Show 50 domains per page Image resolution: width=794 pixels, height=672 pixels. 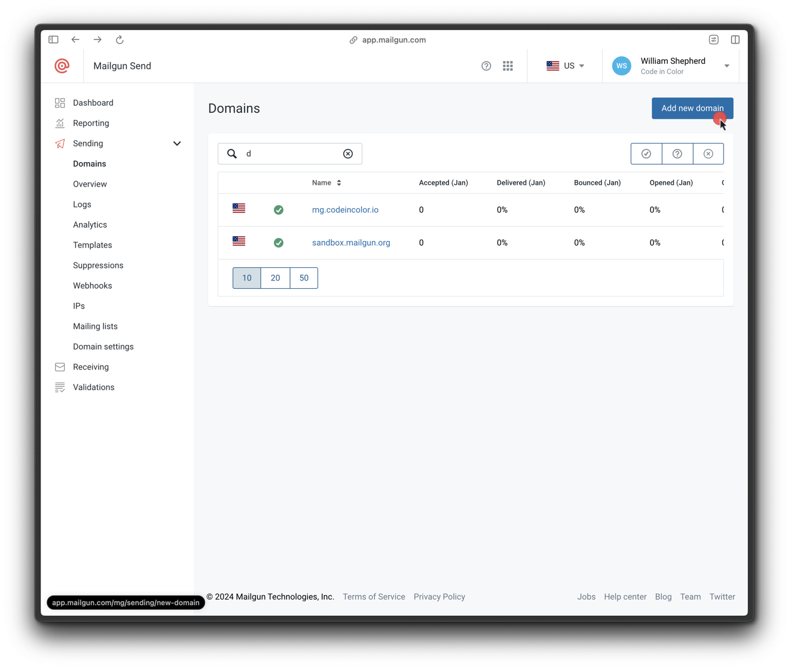pyautogui.click(x=304, y=278)
